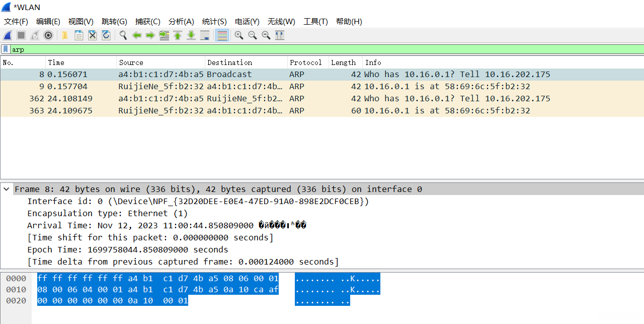
Task: Open the 分析(A) menu
Action: pyautogui.click(x=181, y=22)
